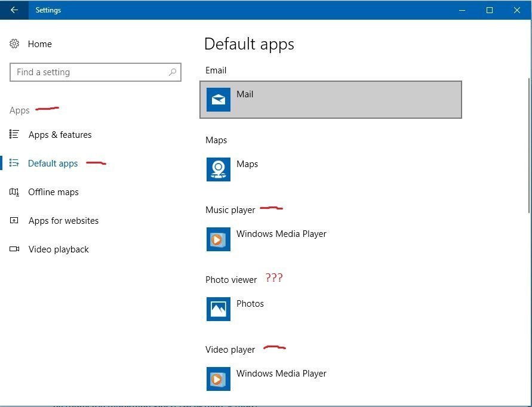Maximize the Settings window
Image resolution: width=532 pixels, height=407 pixels.
pyautogui.click(x=489, y=10)
